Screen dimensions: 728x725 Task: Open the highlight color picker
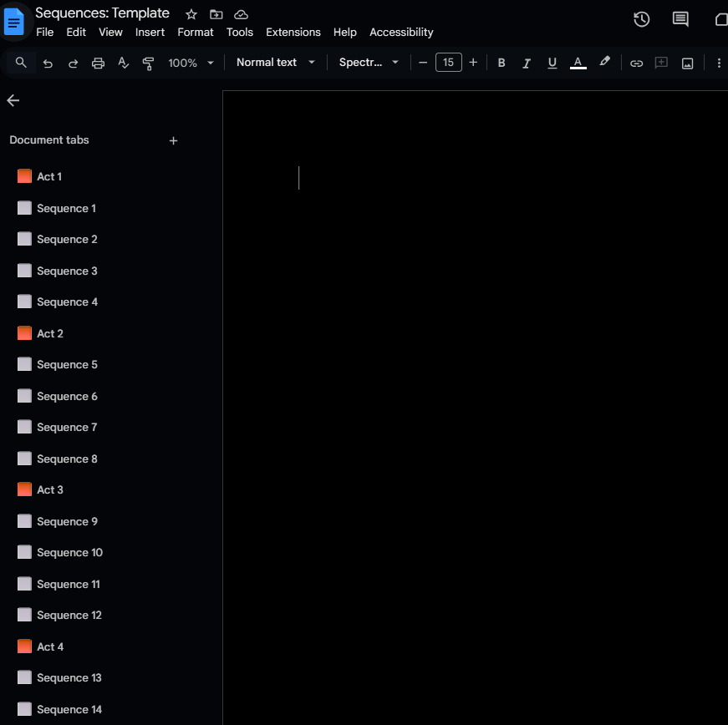(604, 63)
